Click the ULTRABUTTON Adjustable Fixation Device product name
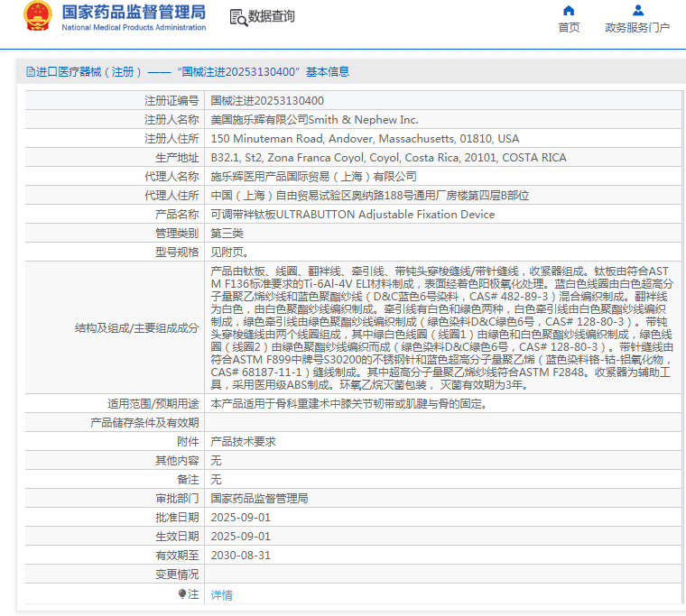The image size is (686, 616). click(x=352, y=215)
